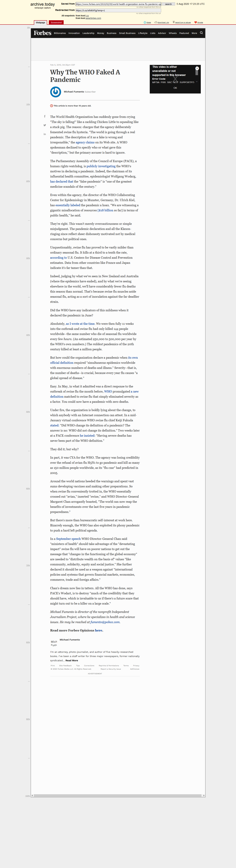Click the 100% page position marker
The width and height of the screenshot is (236, 868).
(x=27, y=796)
